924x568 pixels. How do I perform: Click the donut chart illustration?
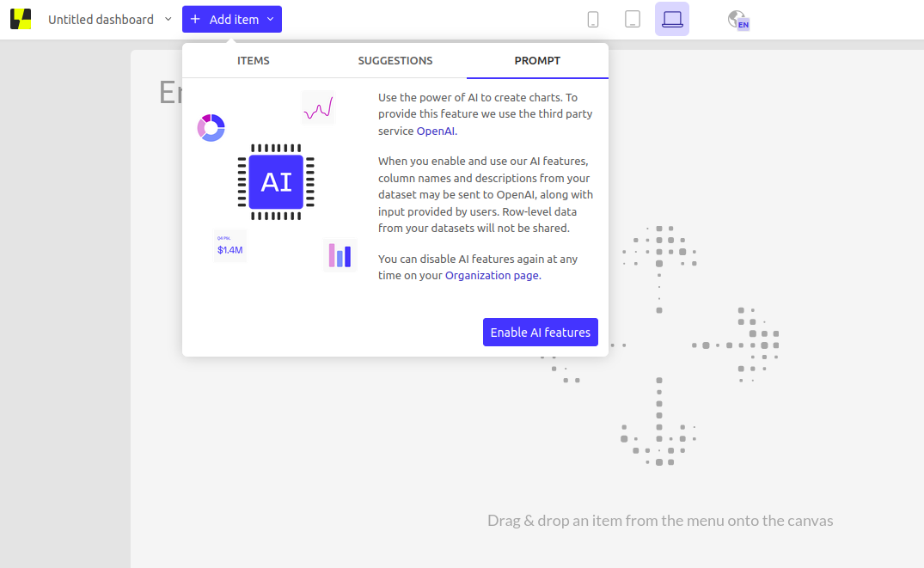click(x=211, y=128)
